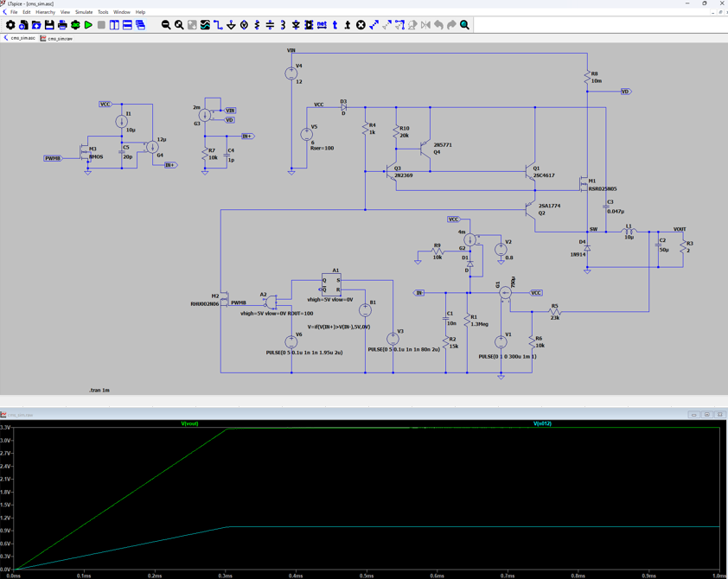Click the MOSFET M1 RSR025N05 symbol
The height and width of the screenshot is (579, 728).
coord(584,184)
